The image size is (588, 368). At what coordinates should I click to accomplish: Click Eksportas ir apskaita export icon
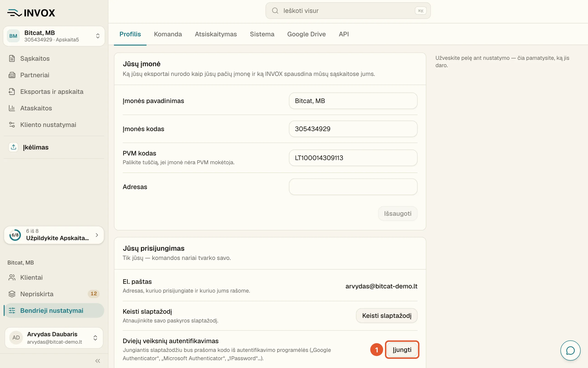(x=12, y=92)
